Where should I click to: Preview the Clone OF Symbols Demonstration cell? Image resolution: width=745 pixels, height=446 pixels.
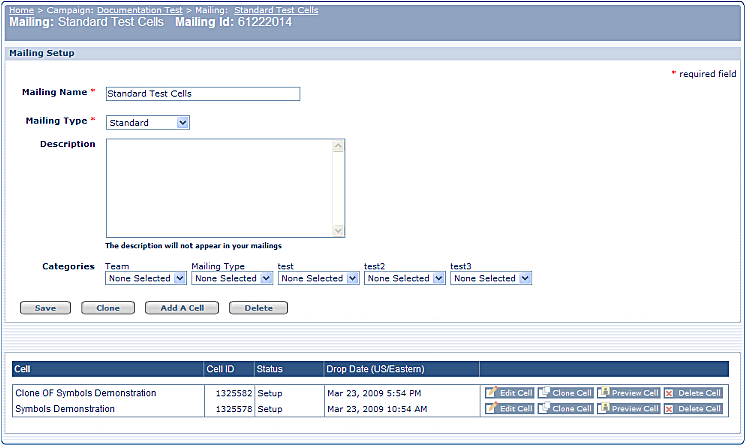(x=628, y=393)
